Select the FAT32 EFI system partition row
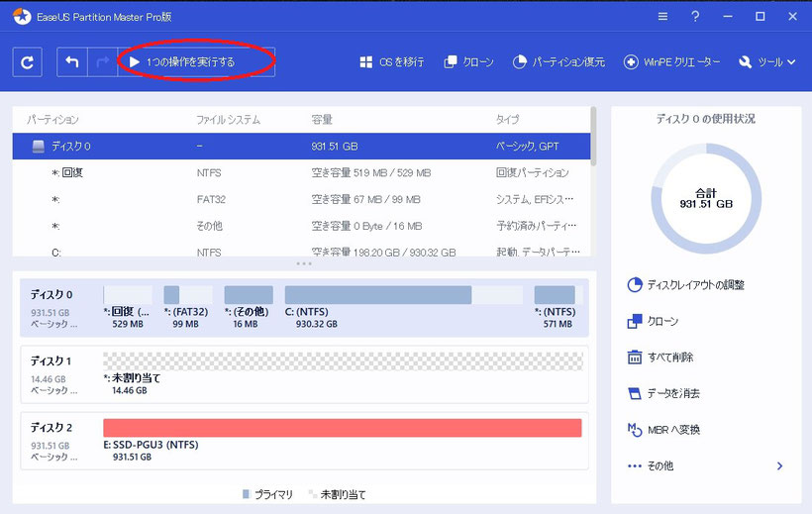 tap(301, 199)
